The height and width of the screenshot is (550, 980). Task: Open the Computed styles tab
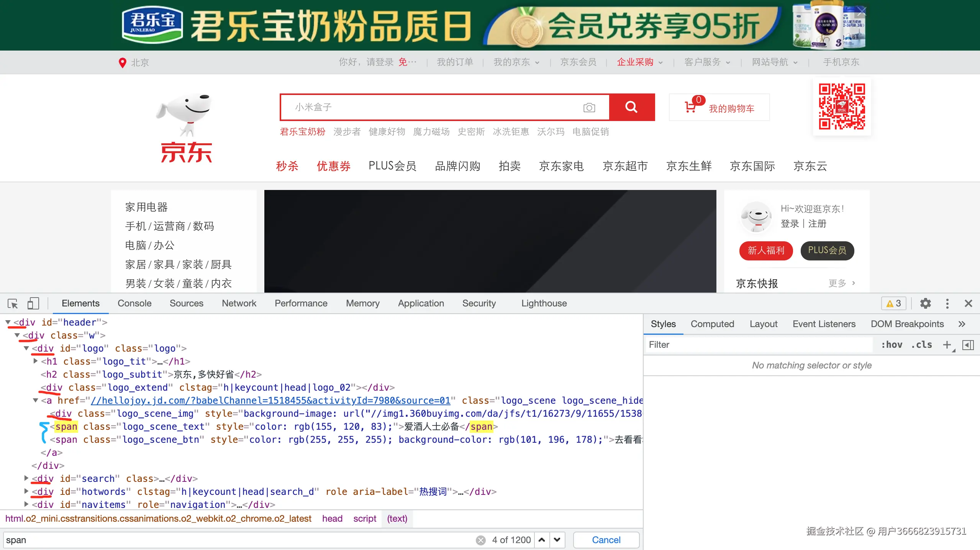(712, 324)
